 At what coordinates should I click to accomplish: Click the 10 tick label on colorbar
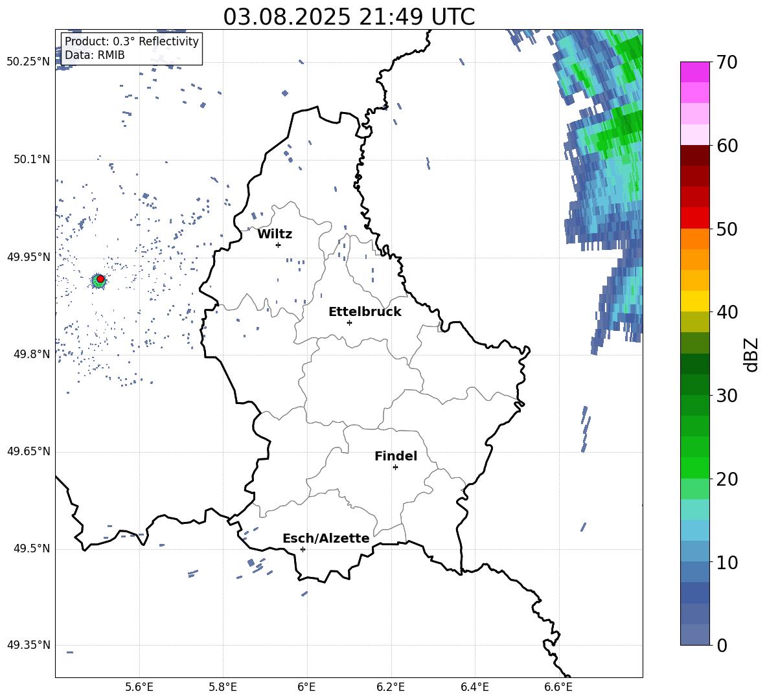tap(727, 562)
